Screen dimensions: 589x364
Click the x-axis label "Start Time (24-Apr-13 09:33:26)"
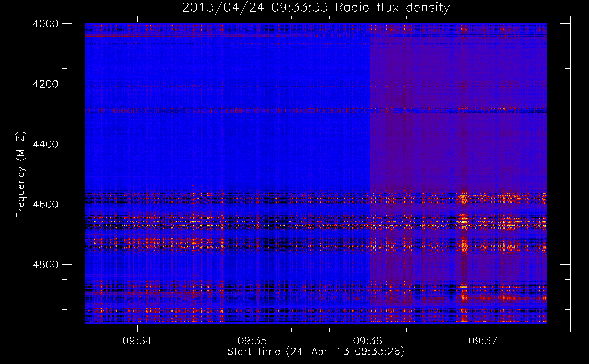[x=316, y=352]
